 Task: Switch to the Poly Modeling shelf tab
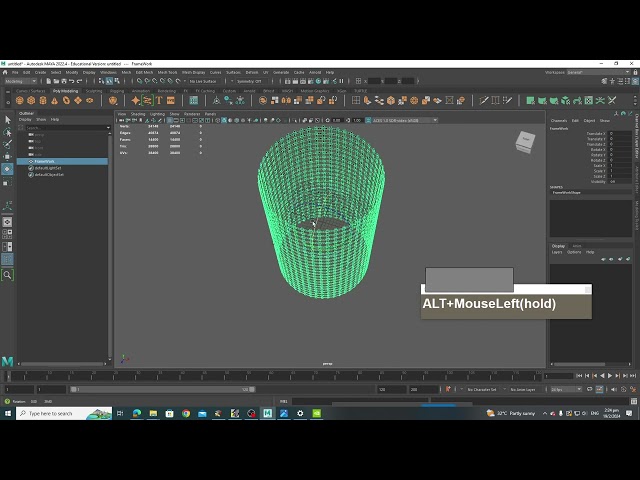(x=65, y=91)
